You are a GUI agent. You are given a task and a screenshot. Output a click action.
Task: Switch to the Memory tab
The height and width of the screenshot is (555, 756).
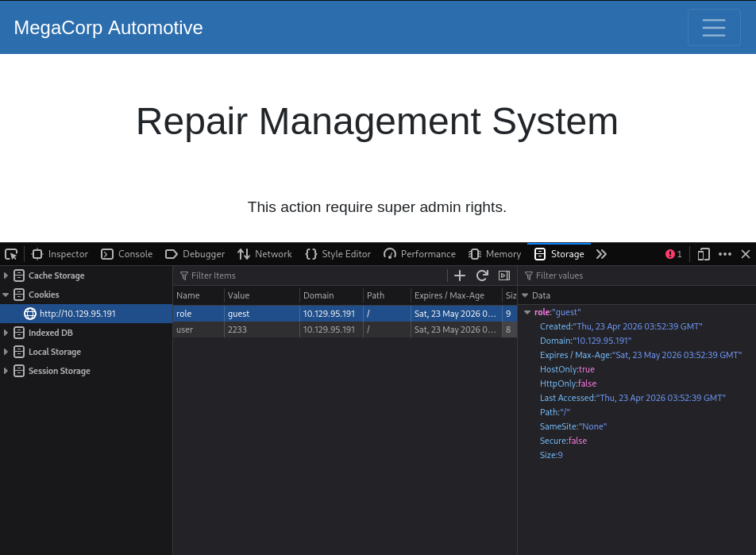pos(495,254)
